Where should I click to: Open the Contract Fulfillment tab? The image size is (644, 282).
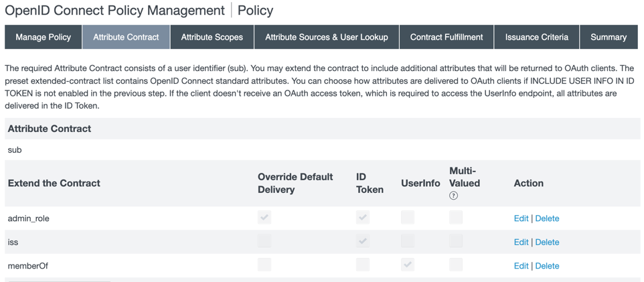point(447,38)
